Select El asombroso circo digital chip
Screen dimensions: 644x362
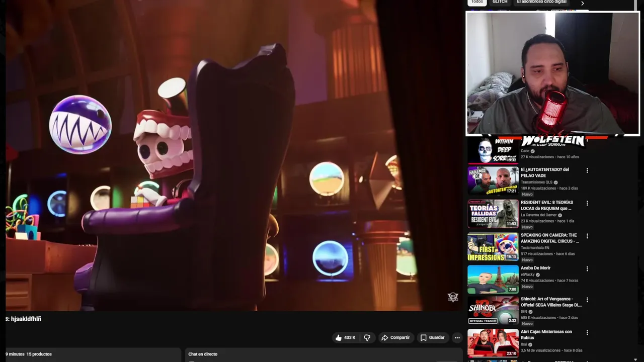point(541,2)
